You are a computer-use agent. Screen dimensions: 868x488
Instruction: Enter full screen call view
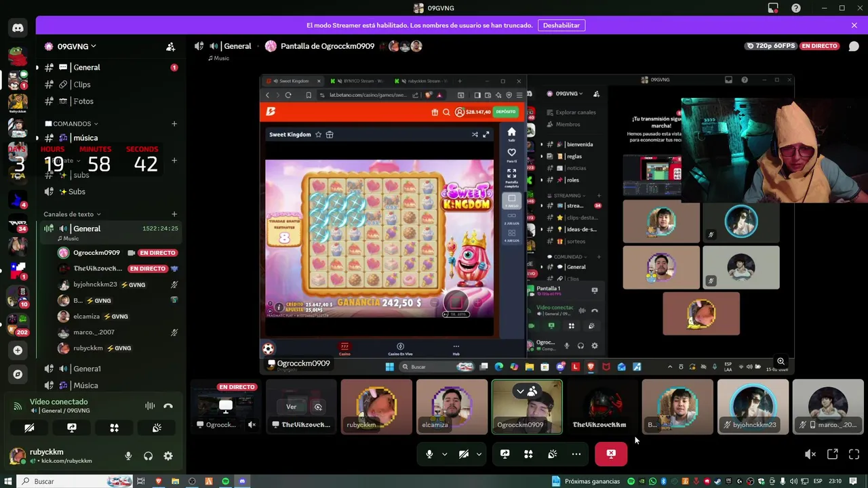click(x=854, y=454)
